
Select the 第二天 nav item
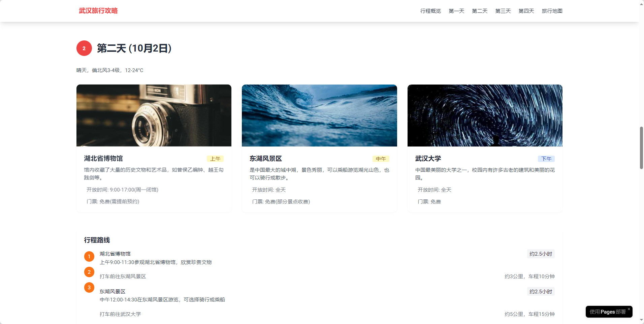pos(480,11)
